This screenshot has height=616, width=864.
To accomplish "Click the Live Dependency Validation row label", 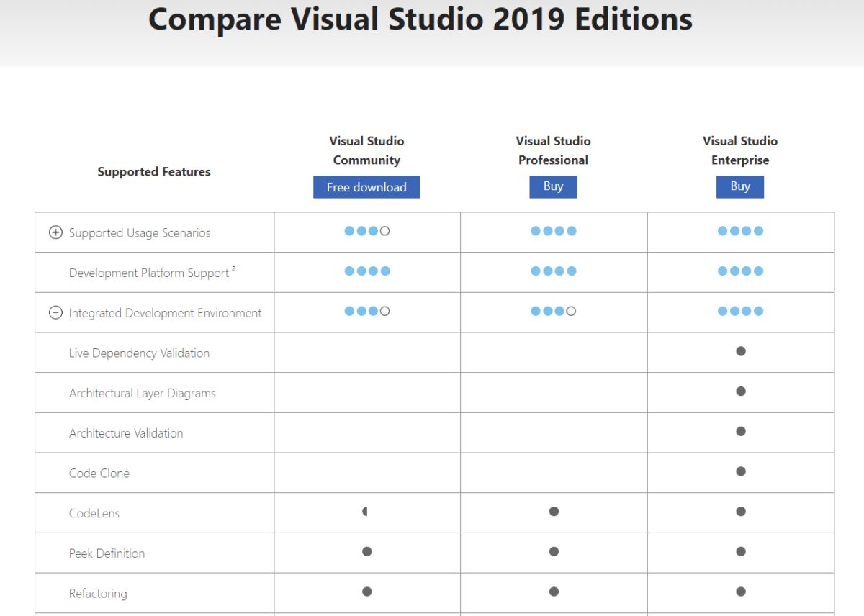I will point(139,353).
